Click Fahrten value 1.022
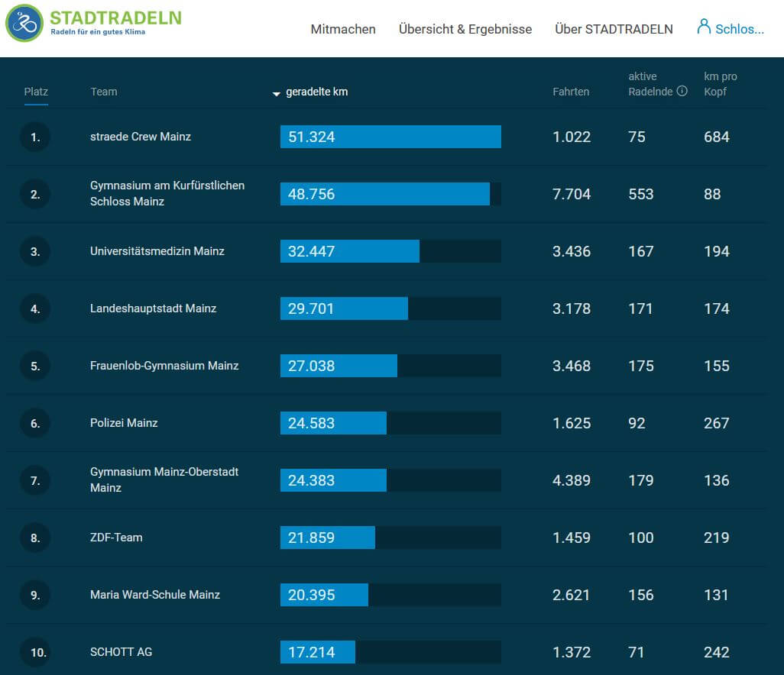The height and width of the screenshot is (675, 784). (x=572, y=137)
